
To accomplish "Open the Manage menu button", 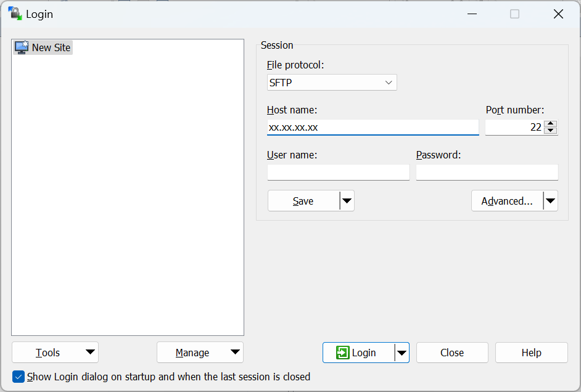I will (200, 353).
